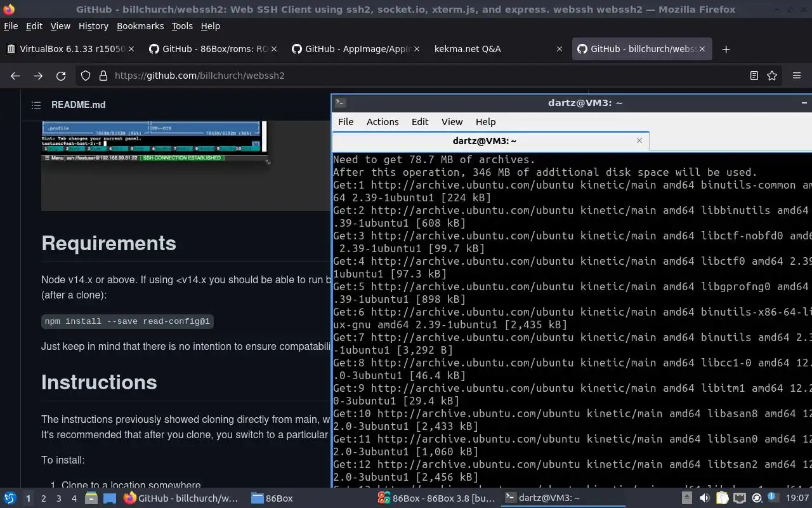Screen dimensions: 812x508
Task: Open the Firefox File menu
Action: click(x=11, y=26)
